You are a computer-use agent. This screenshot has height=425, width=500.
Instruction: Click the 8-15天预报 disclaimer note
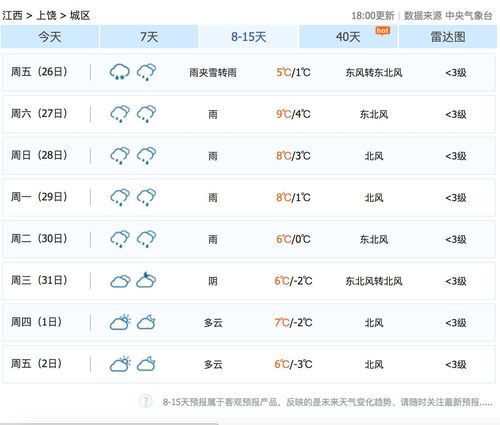pyautogui.click(x=327, y=402)
